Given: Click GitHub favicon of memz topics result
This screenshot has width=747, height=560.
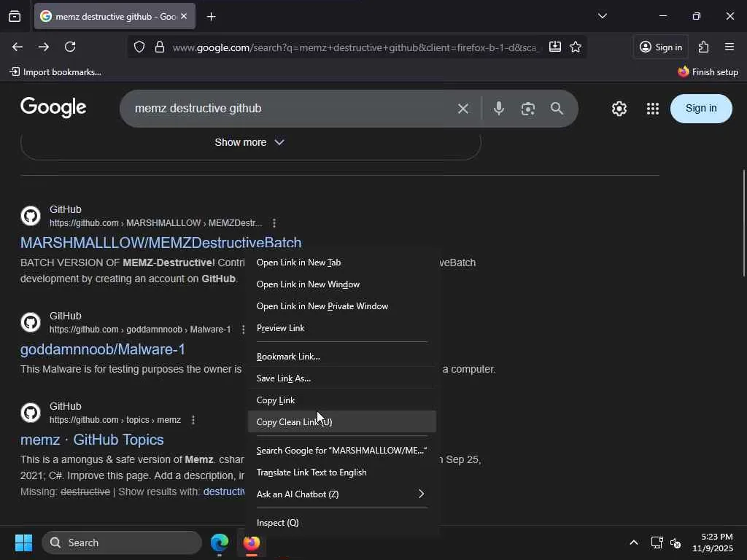Looking at the screenshot, I should [31, 413].
